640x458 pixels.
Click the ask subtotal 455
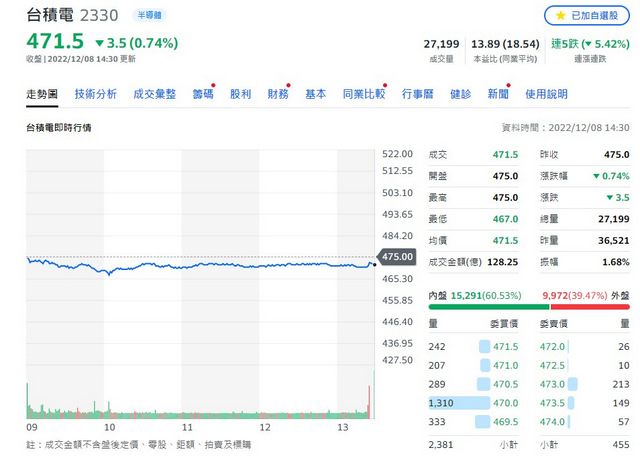621,445
